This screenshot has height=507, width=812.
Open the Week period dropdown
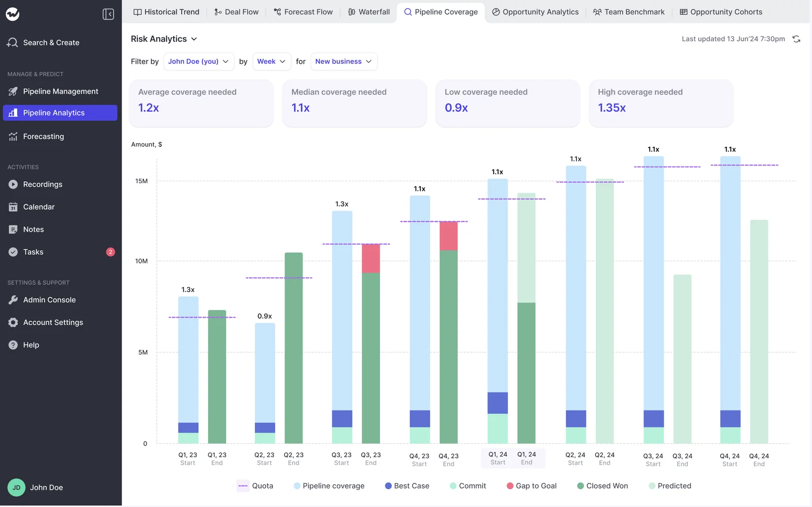(272, 61)
